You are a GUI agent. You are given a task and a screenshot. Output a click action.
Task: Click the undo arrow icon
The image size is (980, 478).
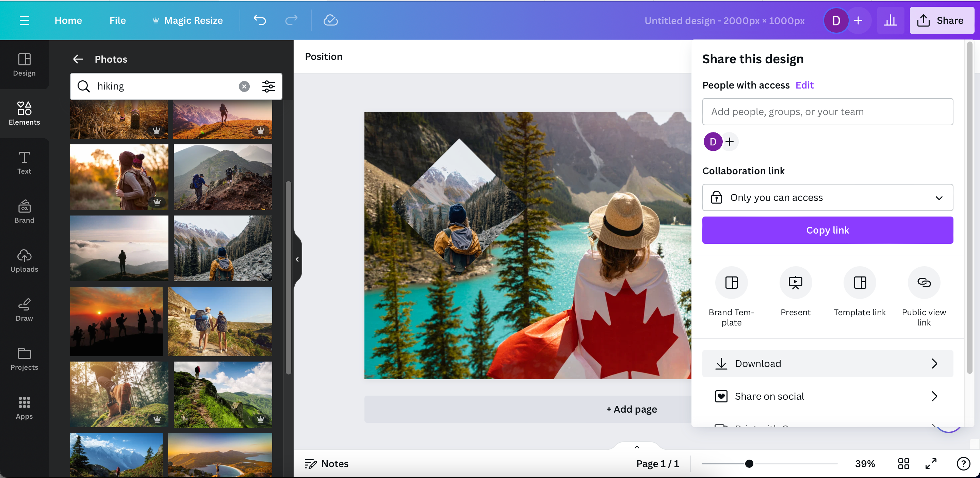(x=260, y=20)
